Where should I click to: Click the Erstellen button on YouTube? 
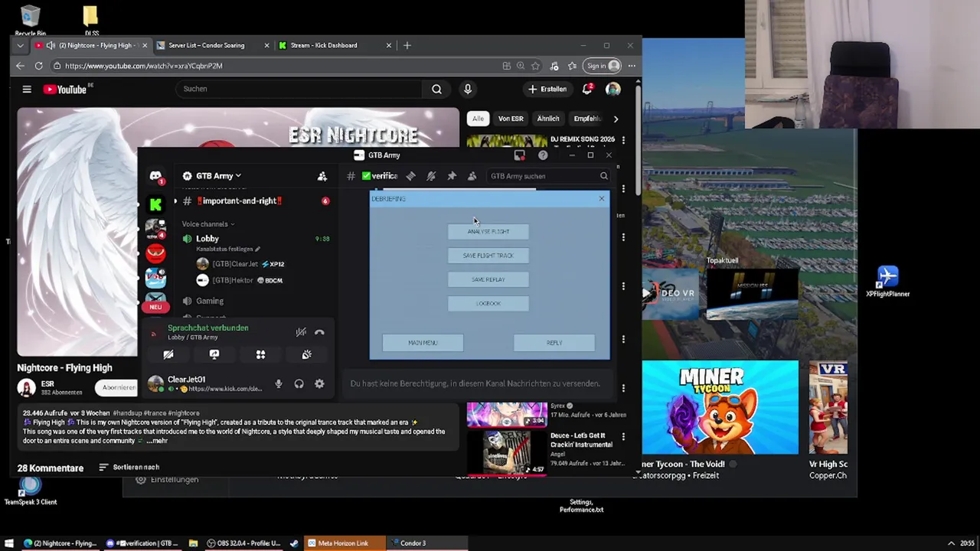tap(547, 90)
